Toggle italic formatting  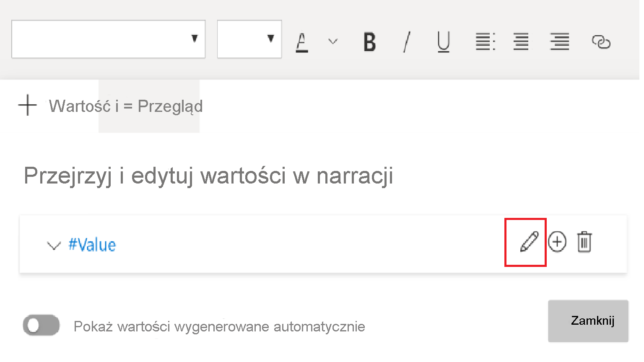[407, 42]
